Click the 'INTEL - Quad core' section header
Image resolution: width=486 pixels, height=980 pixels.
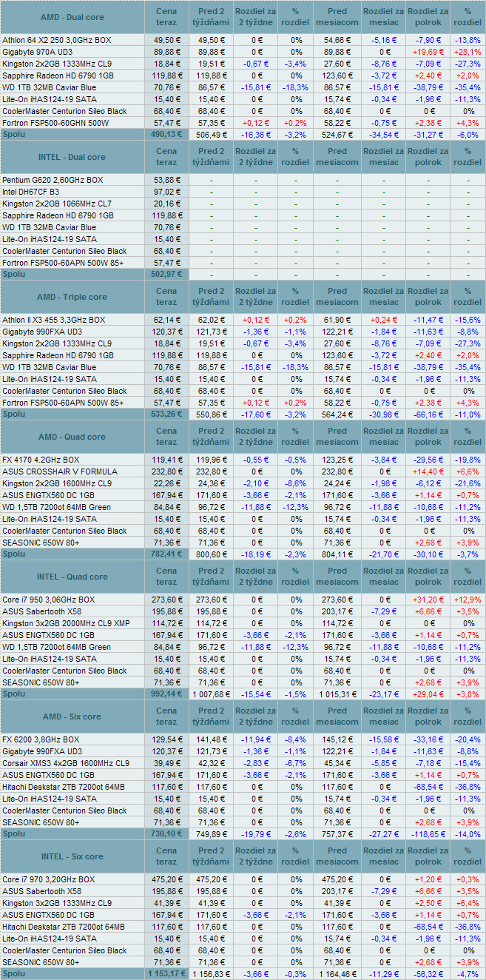click(72, 577)
